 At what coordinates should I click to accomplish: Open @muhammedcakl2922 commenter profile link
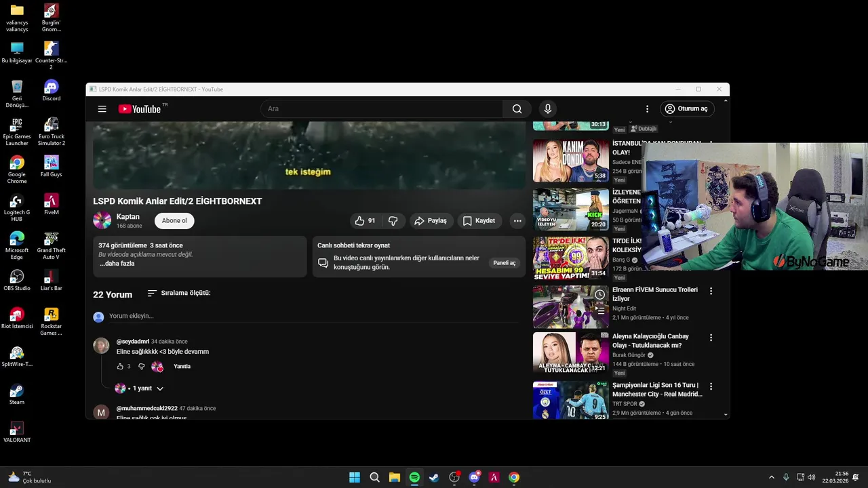tap(146, 409)
